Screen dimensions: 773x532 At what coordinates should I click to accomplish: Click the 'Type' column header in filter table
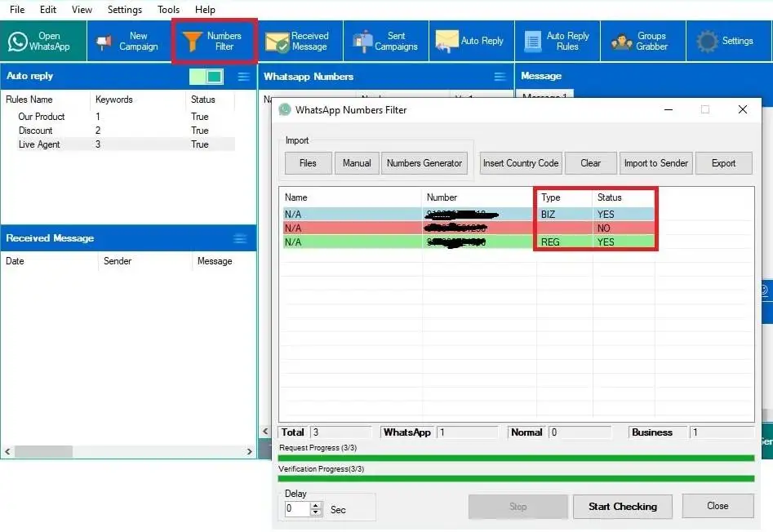pyautogui.click(x=551, y=197)
